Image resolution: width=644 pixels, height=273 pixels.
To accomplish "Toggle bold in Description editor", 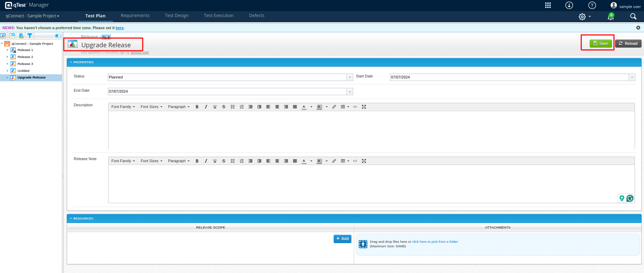I will [x=197, y=107].
